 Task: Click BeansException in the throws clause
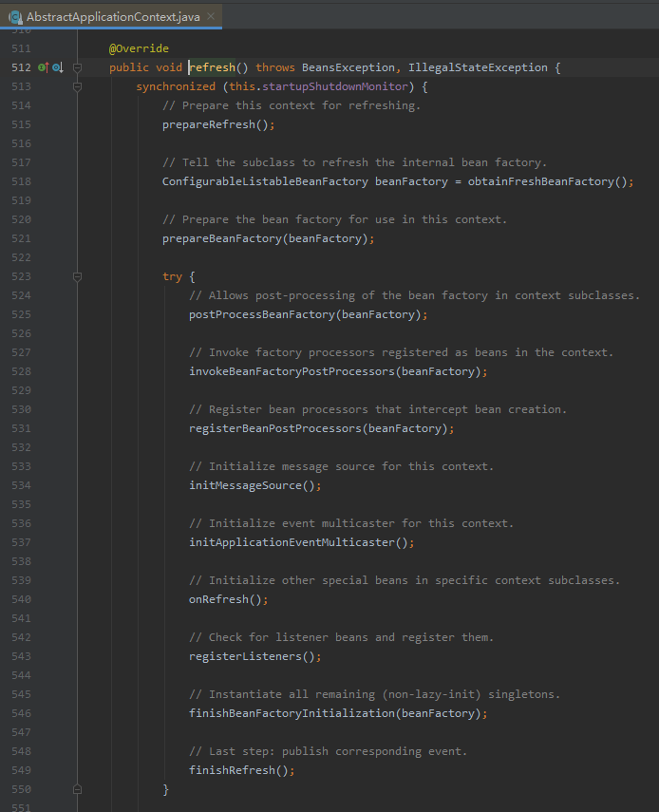[348, 67]
